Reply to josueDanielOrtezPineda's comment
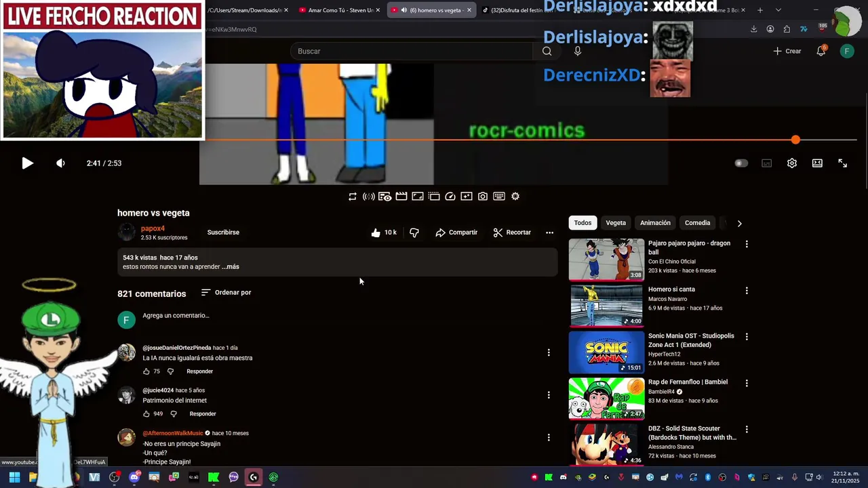868x488 pixels. tap(199, 371)
